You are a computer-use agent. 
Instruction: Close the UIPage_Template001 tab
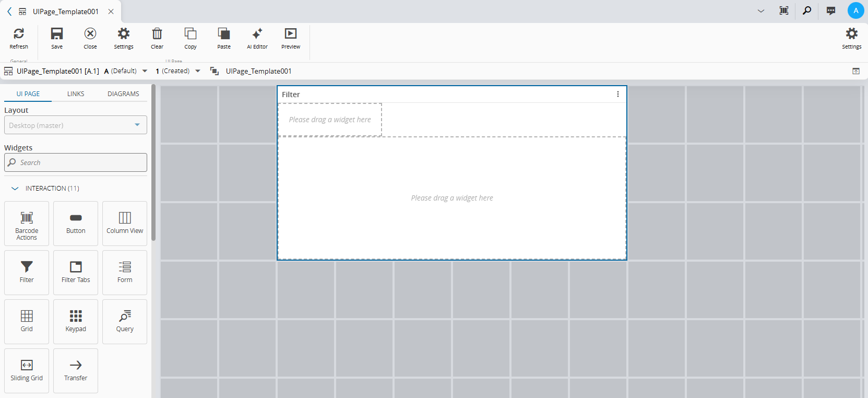tap(111, 11)
